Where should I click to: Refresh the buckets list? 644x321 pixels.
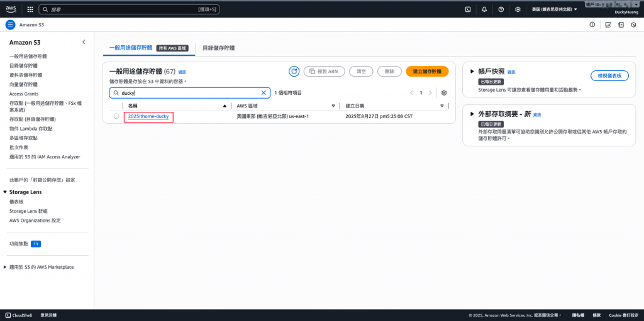pyautogui.click(x=294, y=71)
